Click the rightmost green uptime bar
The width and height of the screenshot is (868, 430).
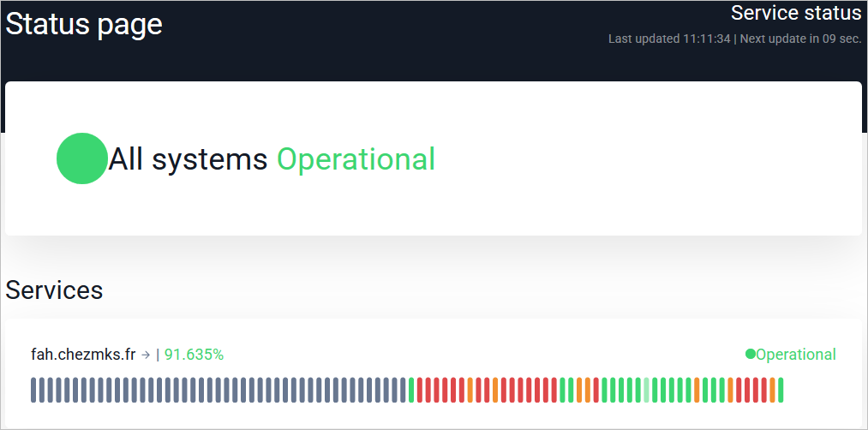point(781,390)
